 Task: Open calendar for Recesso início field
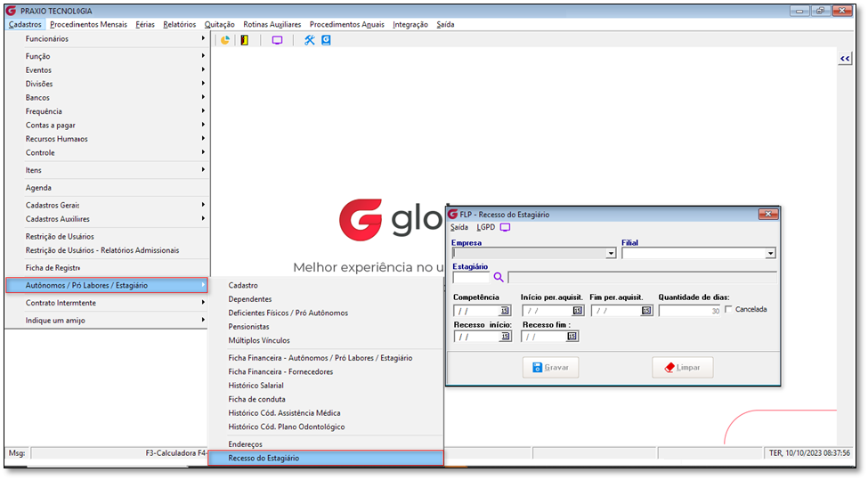coord(505,336)
